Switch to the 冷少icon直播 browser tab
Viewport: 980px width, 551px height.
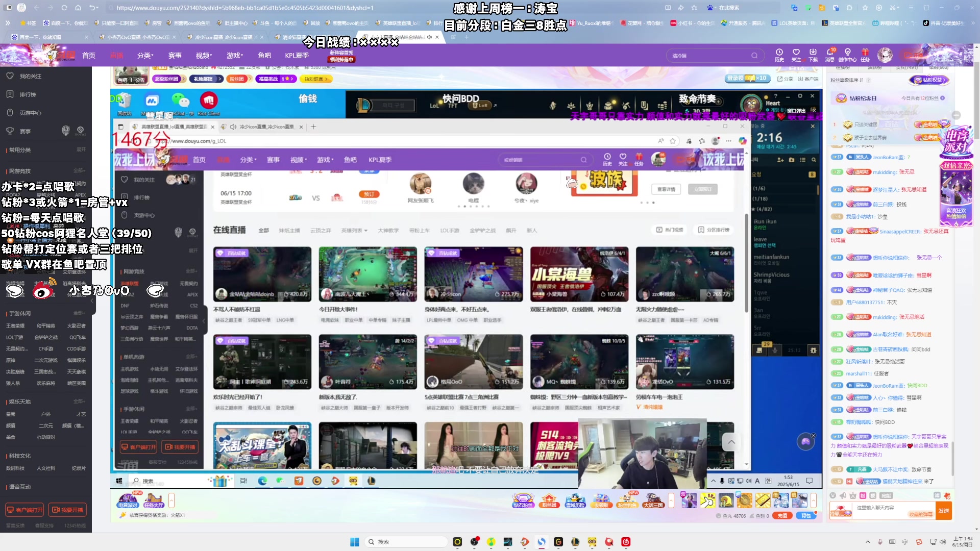[225, 37]
